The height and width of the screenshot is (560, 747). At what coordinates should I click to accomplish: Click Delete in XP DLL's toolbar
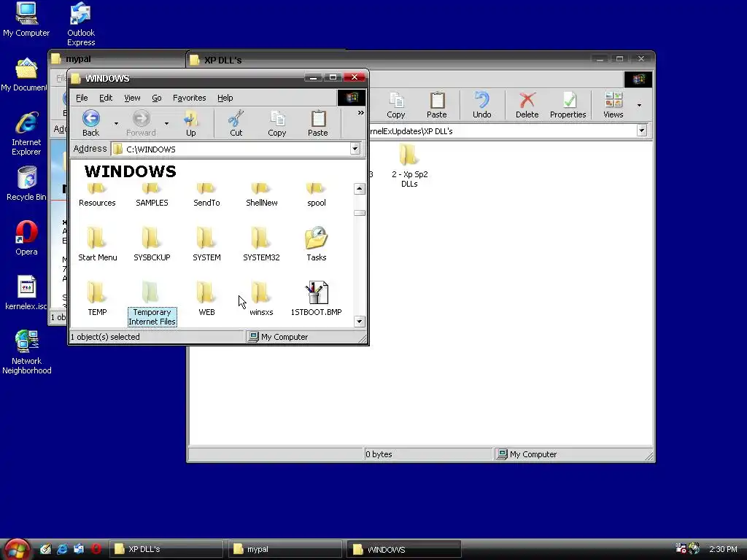point(527,105)
